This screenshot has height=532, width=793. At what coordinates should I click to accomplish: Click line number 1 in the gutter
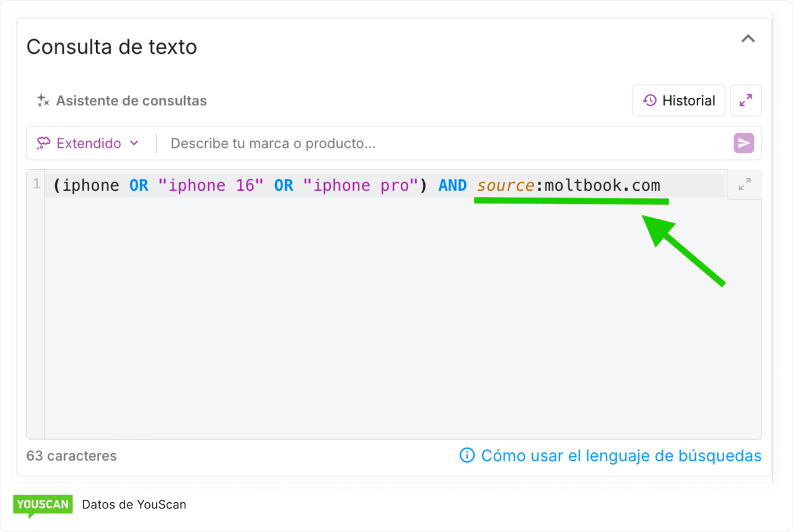35,185
